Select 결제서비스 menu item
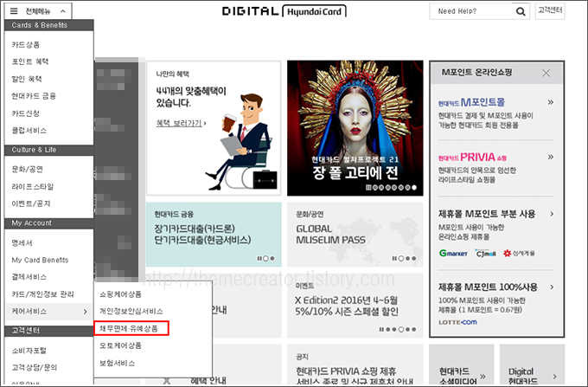588x387 pixels. [29, 277]
